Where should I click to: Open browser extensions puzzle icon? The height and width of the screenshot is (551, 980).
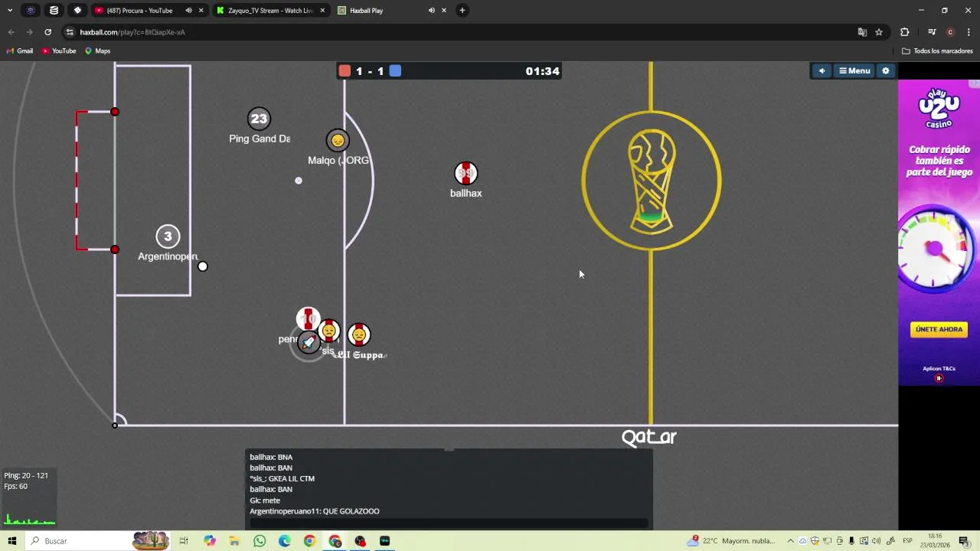click(x=904, y=32)
